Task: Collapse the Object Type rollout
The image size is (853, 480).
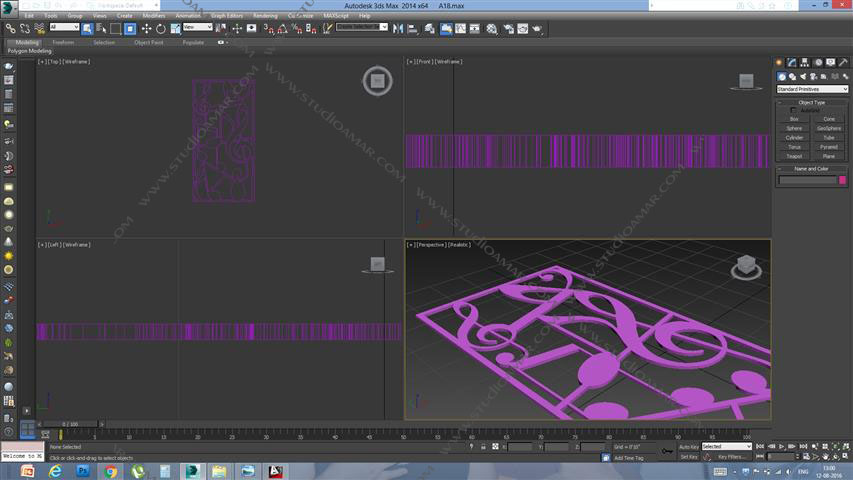Action: click(x=812, y=102)
